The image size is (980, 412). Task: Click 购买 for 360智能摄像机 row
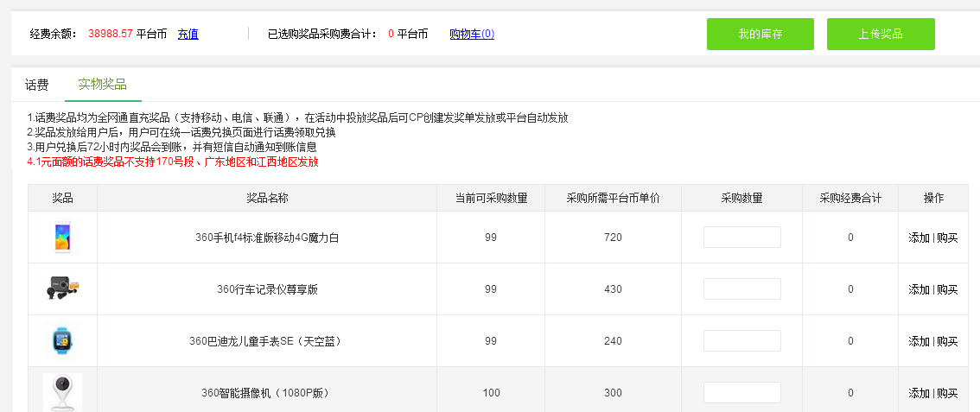(x=947, y=393)
